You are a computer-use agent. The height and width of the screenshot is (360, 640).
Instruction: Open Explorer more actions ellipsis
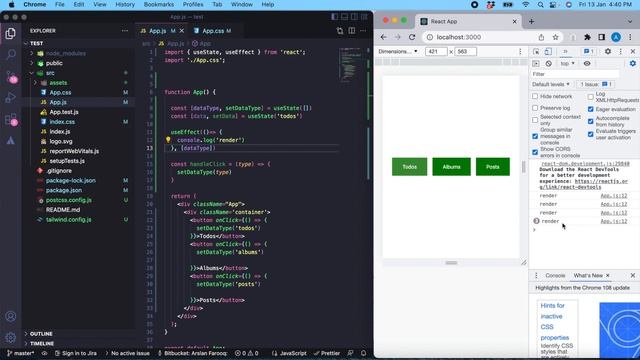point(124,31)
